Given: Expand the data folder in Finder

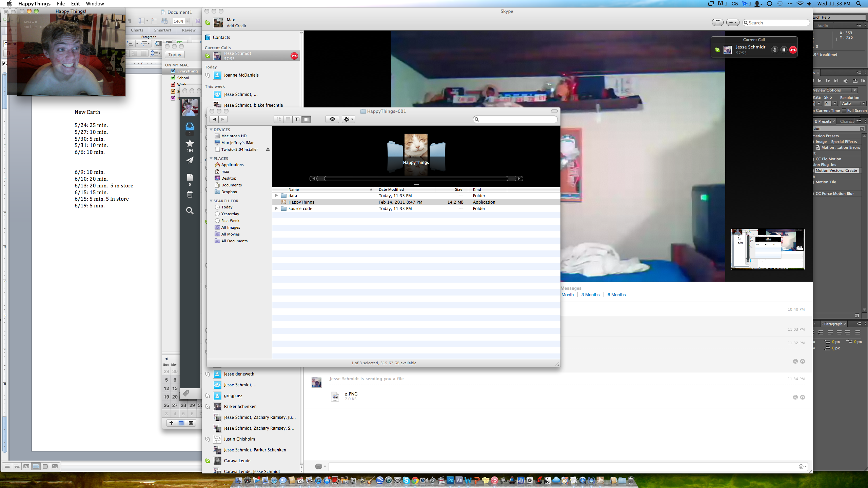Looking at the screenshot, I should point(276,196).
